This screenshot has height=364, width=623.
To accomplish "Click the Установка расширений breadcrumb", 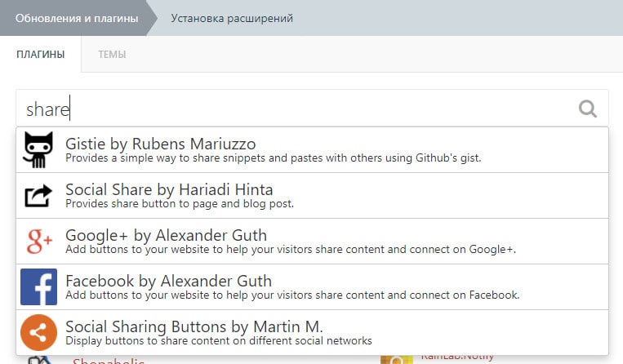I will click(232, 18).
